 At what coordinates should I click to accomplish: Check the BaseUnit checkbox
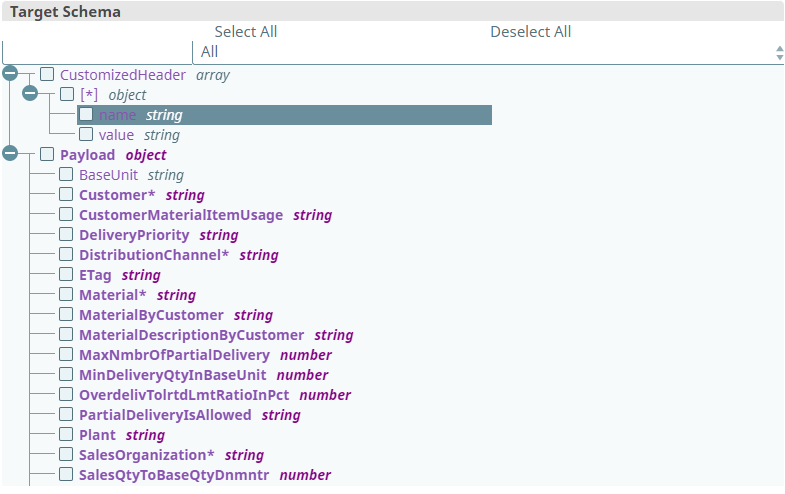coord(66,174)
